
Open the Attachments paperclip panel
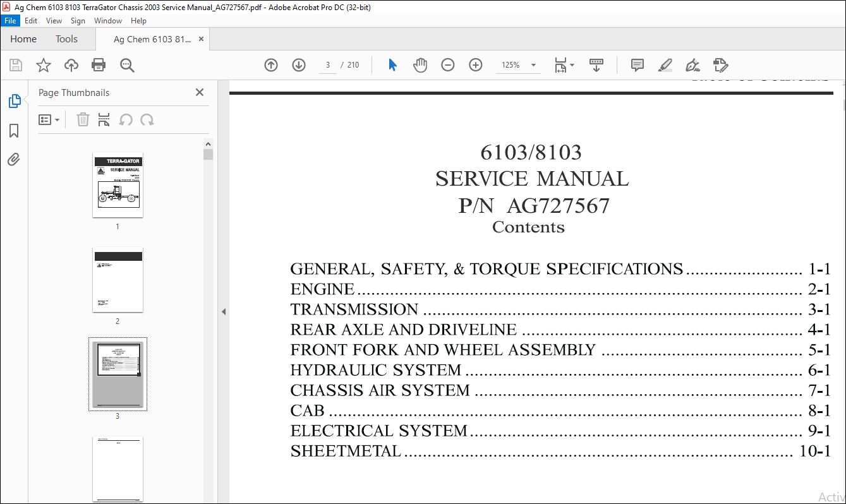point(14,159)
